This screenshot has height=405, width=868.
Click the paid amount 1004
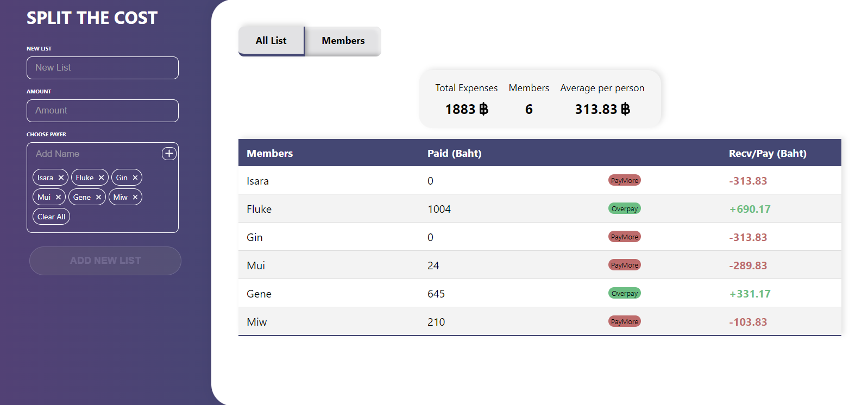point(439,209)
